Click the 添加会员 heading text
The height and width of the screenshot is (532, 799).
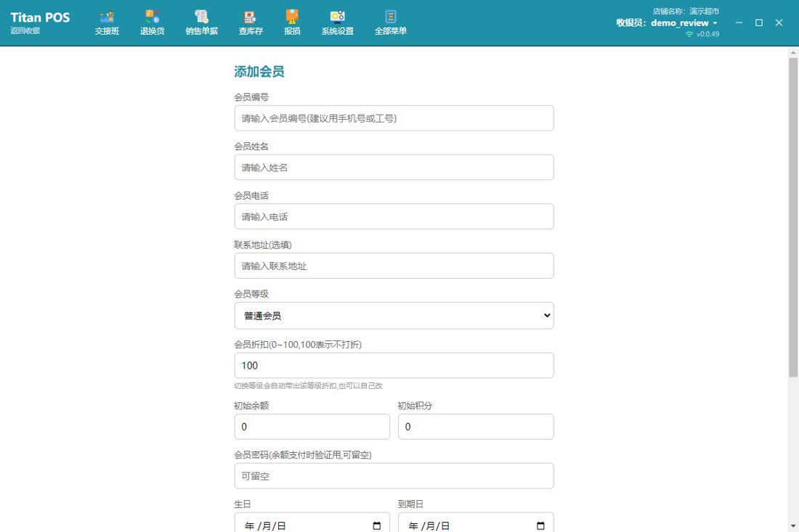259,72
